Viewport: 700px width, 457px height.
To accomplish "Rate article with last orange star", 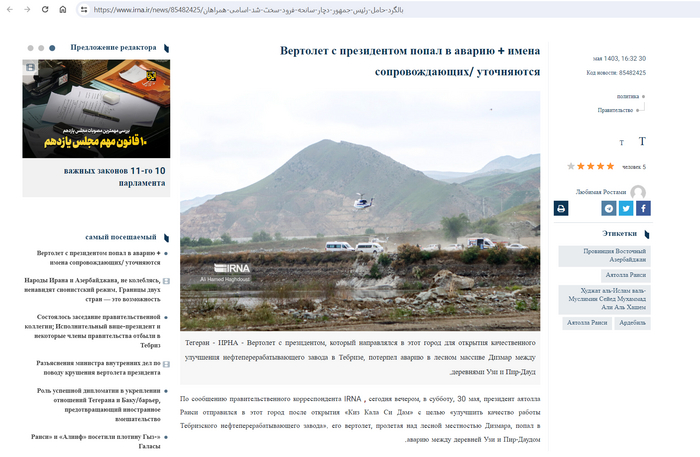I will [610, 166].
